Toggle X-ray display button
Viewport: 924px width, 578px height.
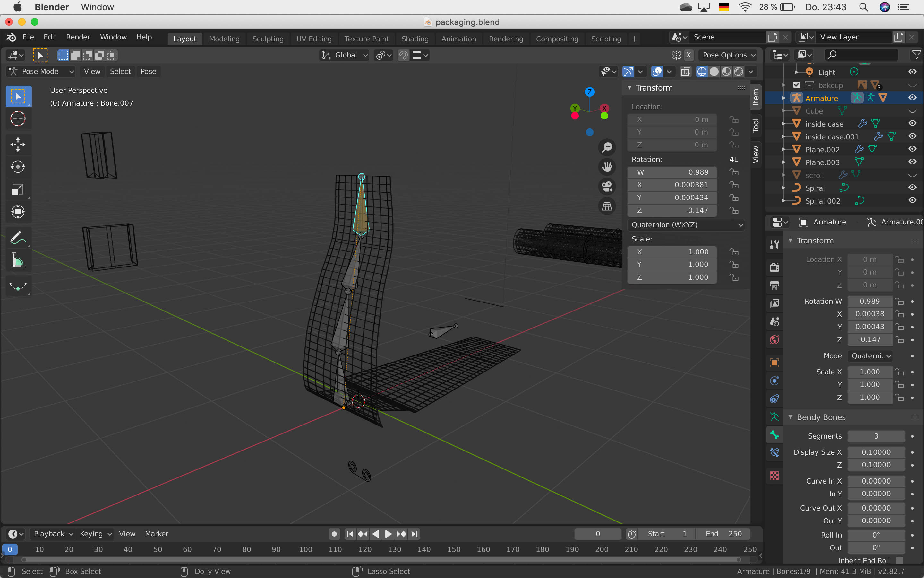pyautogui.click(x=685, y=72)
